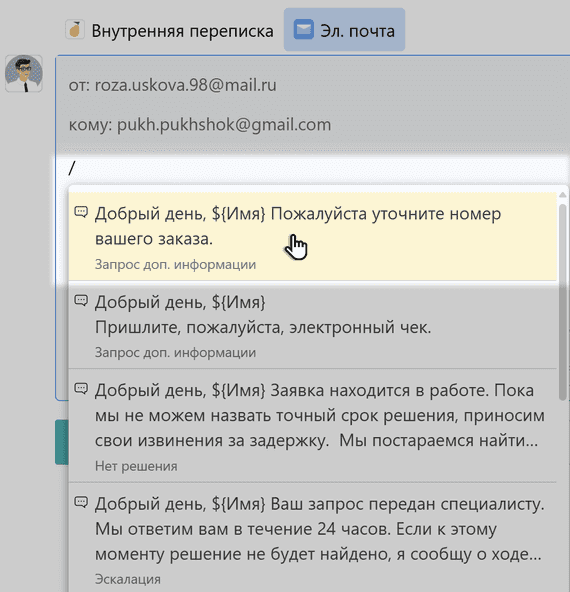Select the Заявка находится в работе template
The width and height of the screenshot is (570, 592).
click(x=313, y=426)
